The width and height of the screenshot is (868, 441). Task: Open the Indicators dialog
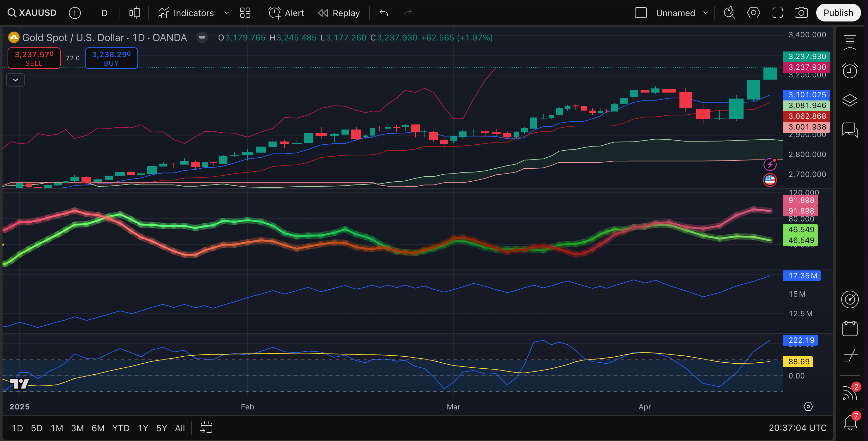(x=186, y=13)
